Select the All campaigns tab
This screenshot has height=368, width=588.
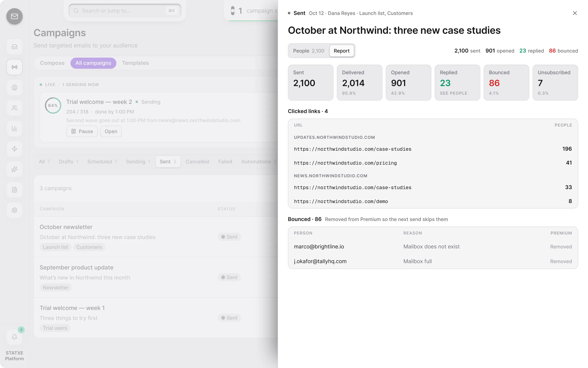tap(93, 63)
